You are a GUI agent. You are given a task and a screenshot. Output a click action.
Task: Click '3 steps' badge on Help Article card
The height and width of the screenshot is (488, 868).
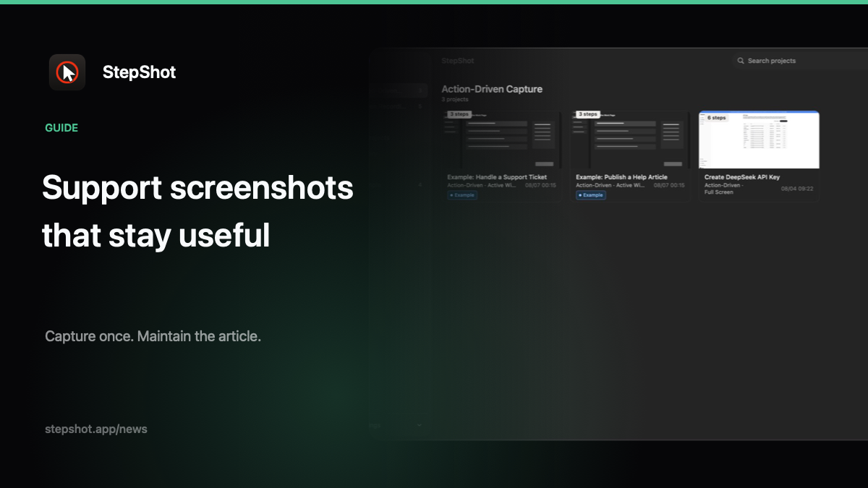(x=587, y=114)
